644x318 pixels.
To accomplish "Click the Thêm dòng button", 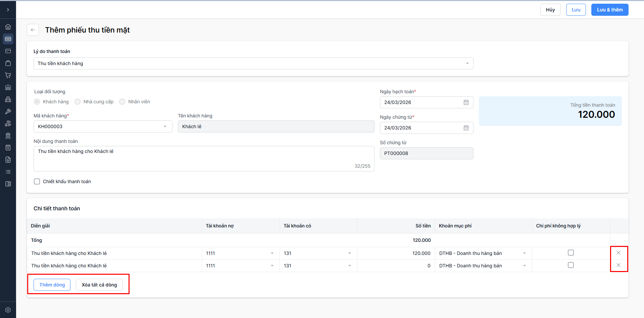I will (x=52, y=285).
